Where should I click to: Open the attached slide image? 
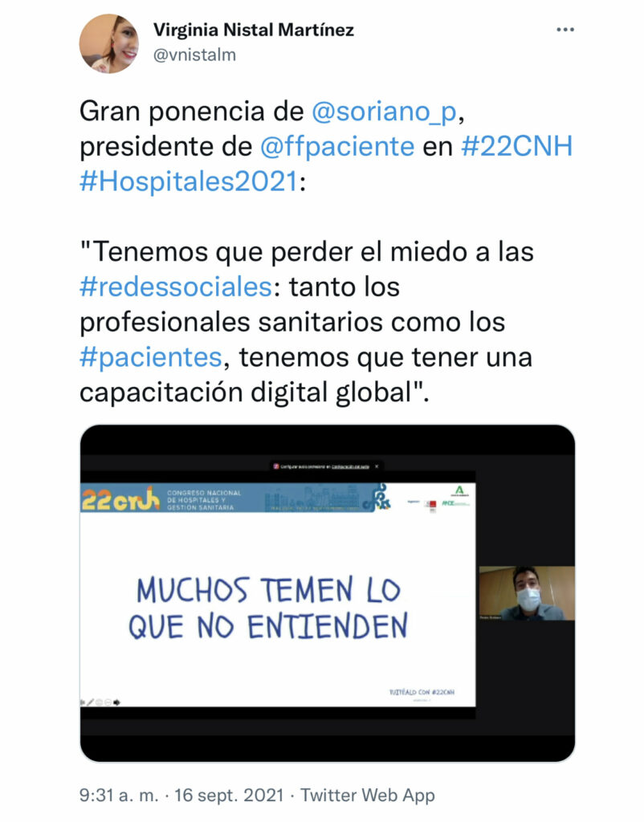click(x=328, y=593)
